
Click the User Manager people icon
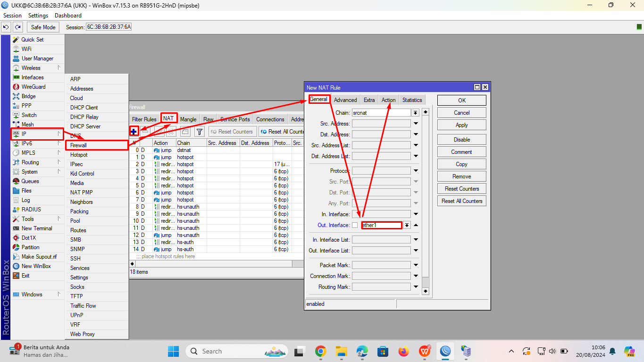[x=16, y=59]
